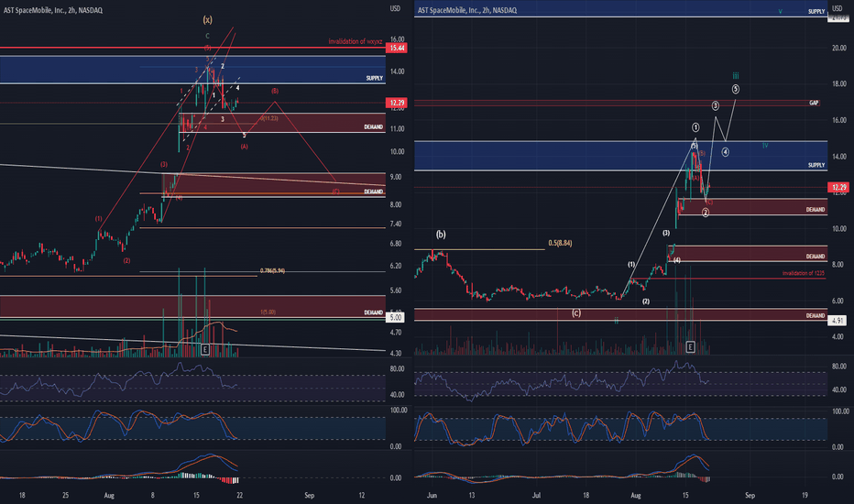Click the SUPPLY zone label on left chart

pos(374,79)
